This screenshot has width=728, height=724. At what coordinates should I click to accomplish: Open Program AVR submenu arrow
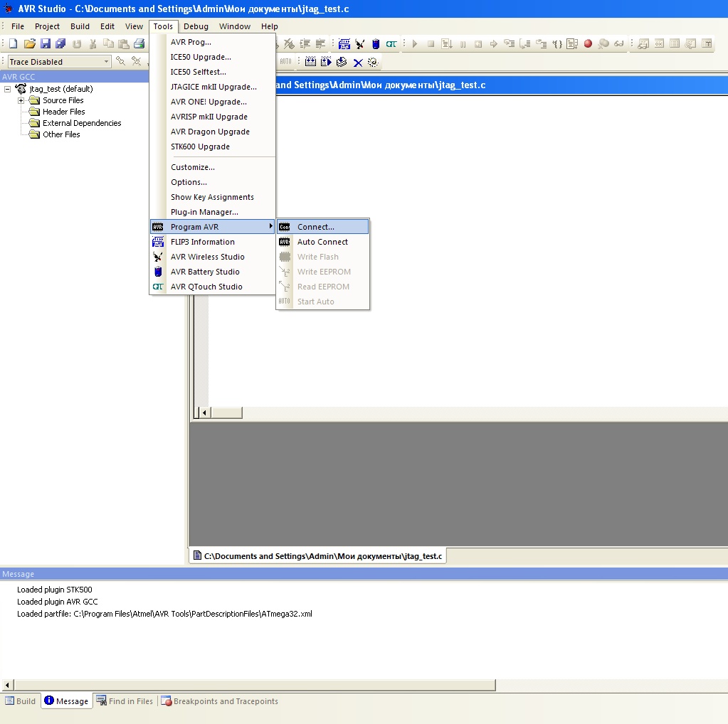point(270,226)
